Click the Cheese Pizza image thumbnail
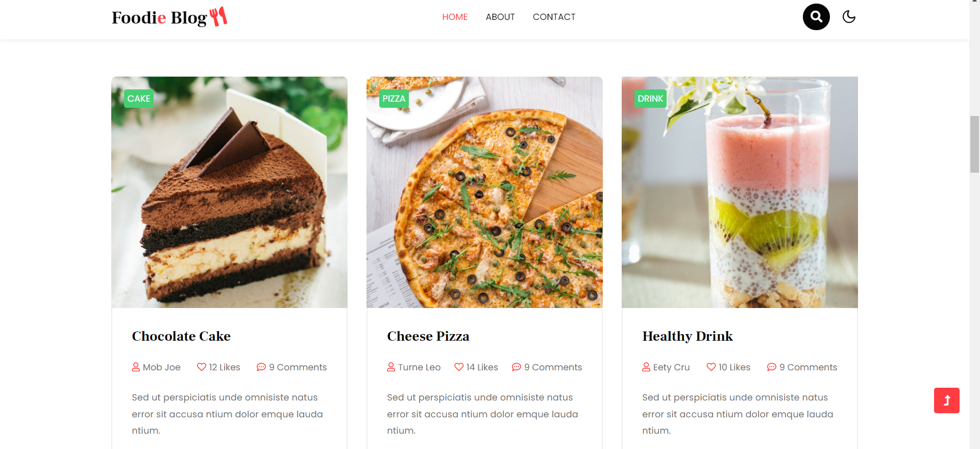Image resolution: width=980 pixels, height=449 pixels. click(x=484, y=192)
